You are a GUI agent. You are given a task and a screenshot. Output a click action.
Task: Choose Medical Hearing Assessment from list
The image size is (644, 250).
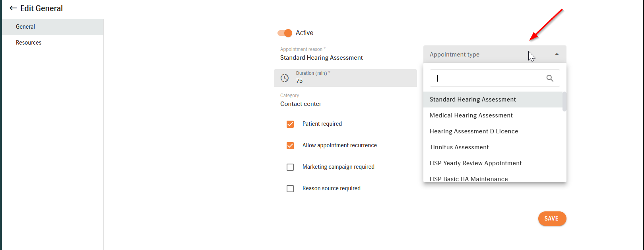[x=493, y=115]
